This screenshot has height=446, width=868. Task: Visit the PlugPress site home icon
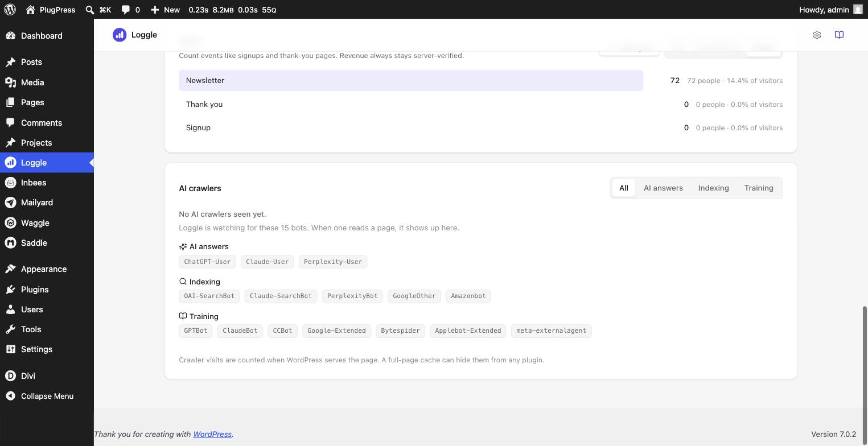coord(31,10)
